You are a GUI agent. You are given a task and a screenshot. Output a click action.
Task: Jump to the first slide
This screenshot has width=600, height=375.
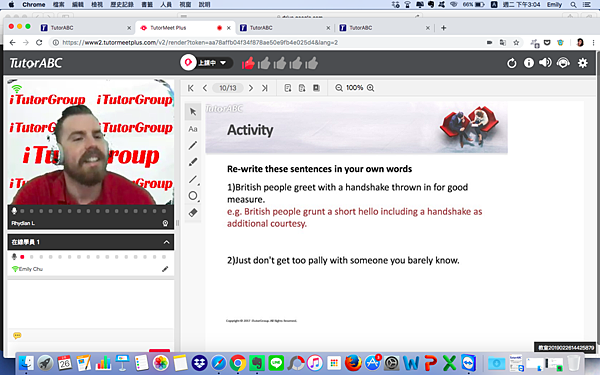tap(191, 88)
